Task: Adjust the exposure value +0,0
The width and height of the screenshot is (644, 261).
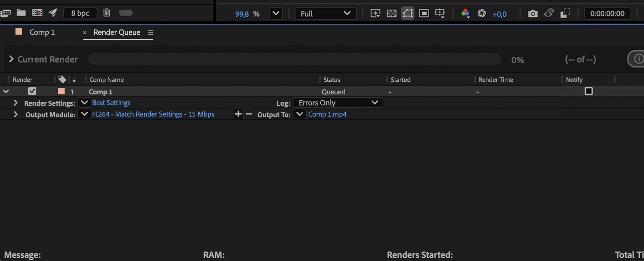Action: (499, 14)
